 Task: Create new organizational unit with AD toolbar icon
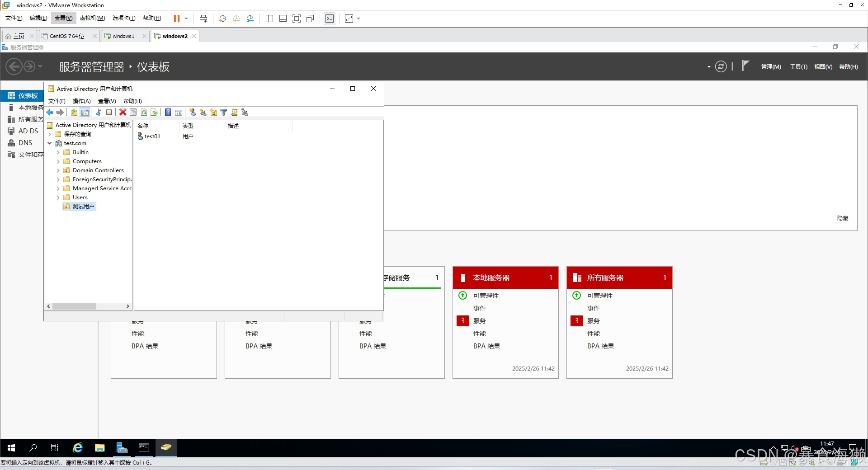[x=213, y=112]
